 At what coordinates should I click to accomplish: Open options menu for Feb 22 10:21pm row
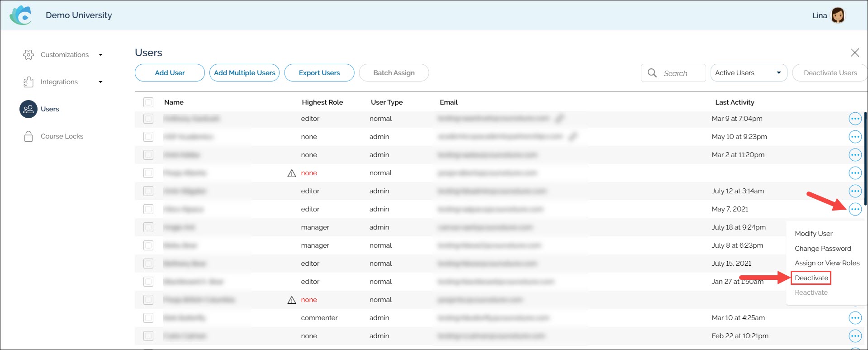(855, 336)
